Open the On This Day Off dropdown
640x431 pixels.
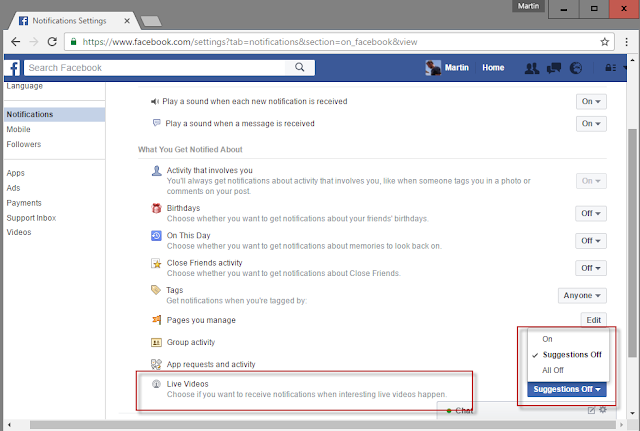point(591,241)
